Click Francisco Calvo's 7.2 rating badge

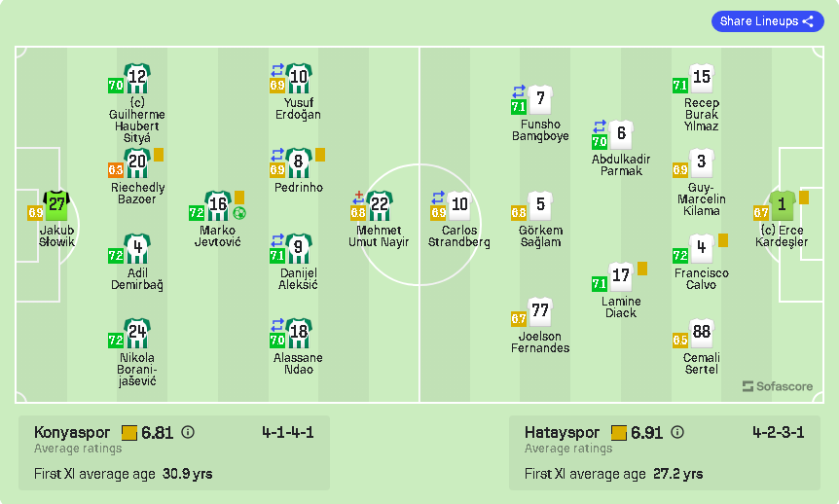680,256
